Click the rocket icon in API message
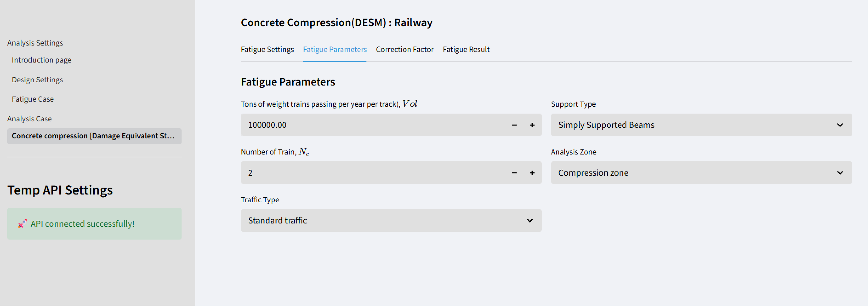The image size is (868, 306). (x=22, y=224)
